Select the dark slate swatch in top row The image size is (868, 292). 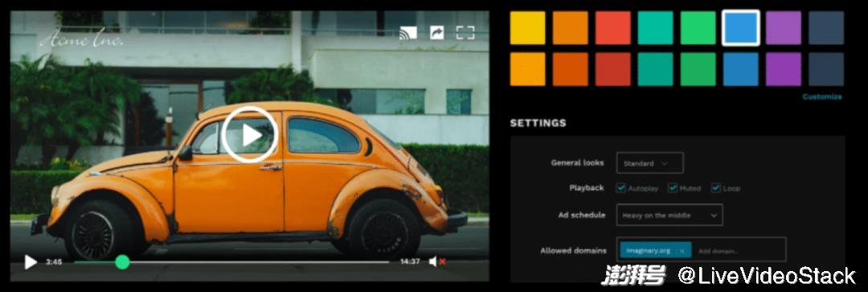click(x=826, y=27)
